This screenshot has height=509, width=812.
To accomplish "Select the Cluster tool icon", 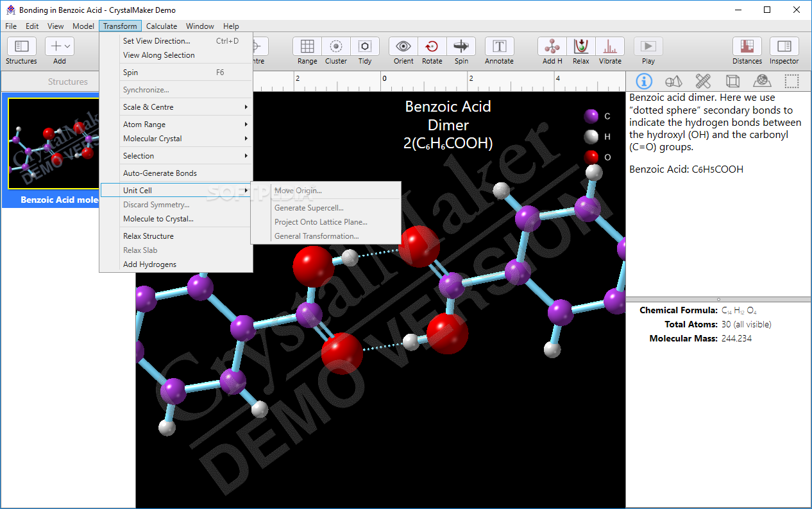I will tap(336, 46).
